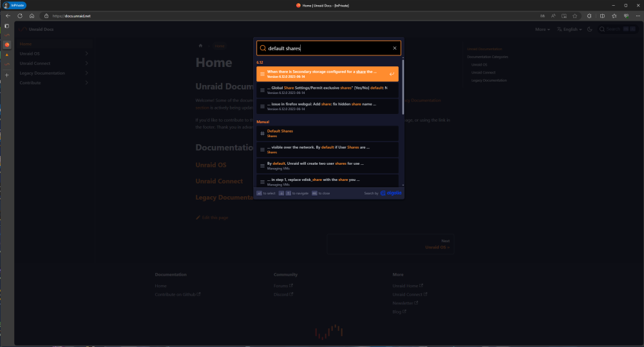This screenshot has height=347, width=644.
Task: Select Home in the docs sidebar
Action: [x=53, y=44]
